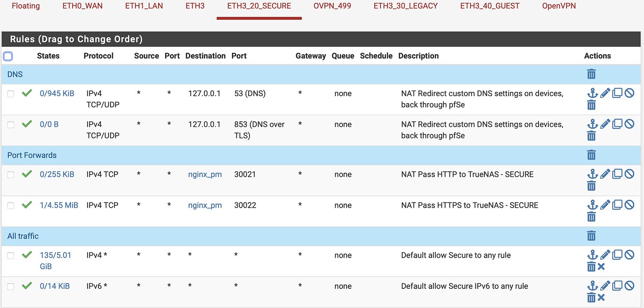Delete the Default allow Secure to any rule
The width and height of the screenshot is (644, 308).
click(x=591, y=266)
